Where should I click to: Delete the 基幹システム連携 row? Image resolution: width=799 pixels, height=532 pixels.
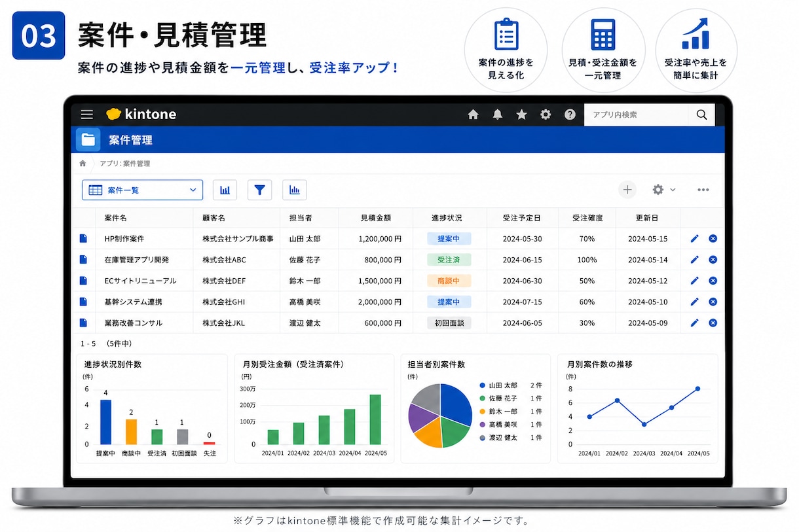(713, 302)
